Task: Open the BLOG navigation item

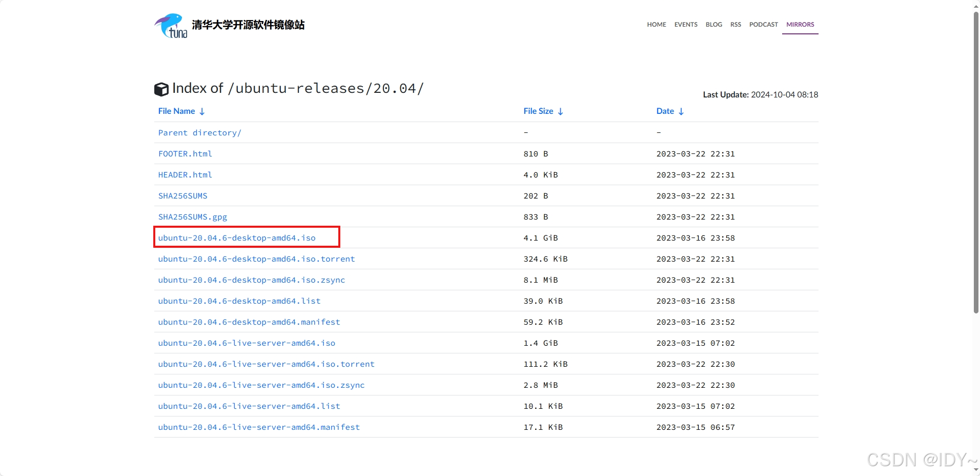Action: pyautogui.click(x=713, y=25)
